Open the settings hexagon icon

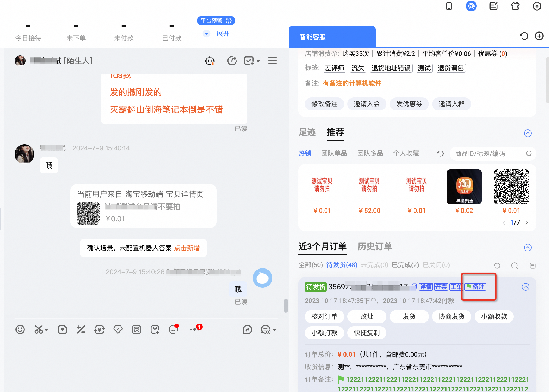(x=537, y=6)
